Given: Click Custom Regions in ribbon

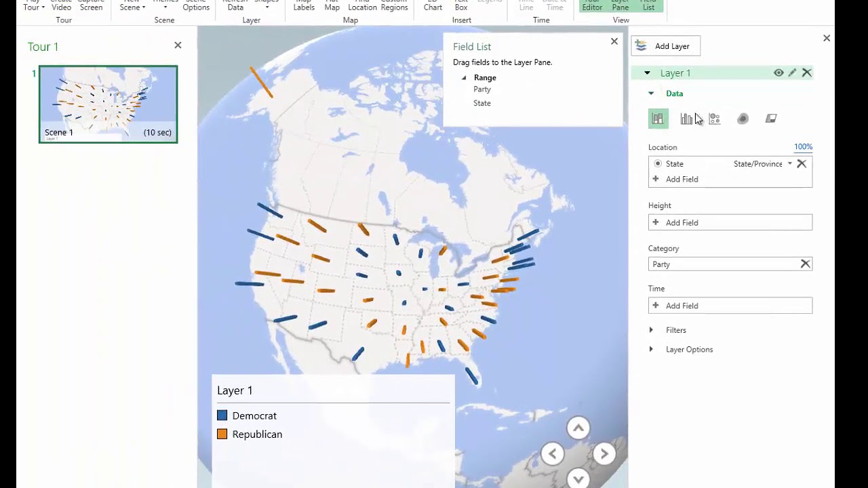Looking at the screenshot, I should 394,5.
